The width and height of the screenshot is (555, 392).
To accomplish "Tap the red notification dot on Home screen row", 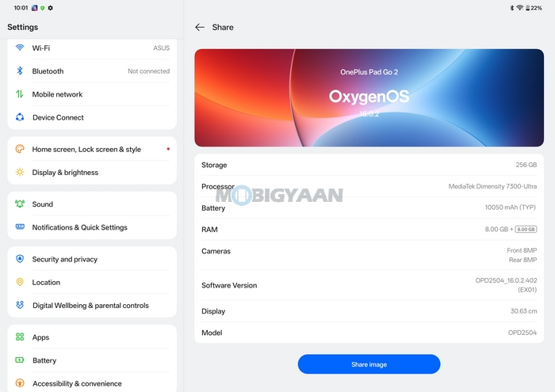I will 168,149.
